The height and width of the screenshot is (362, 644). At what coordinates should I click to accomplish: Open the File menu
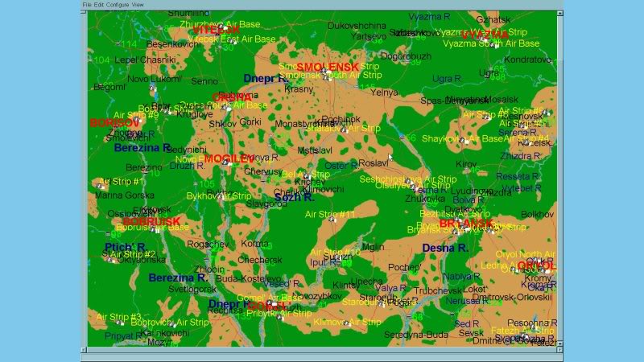(87, 5)
